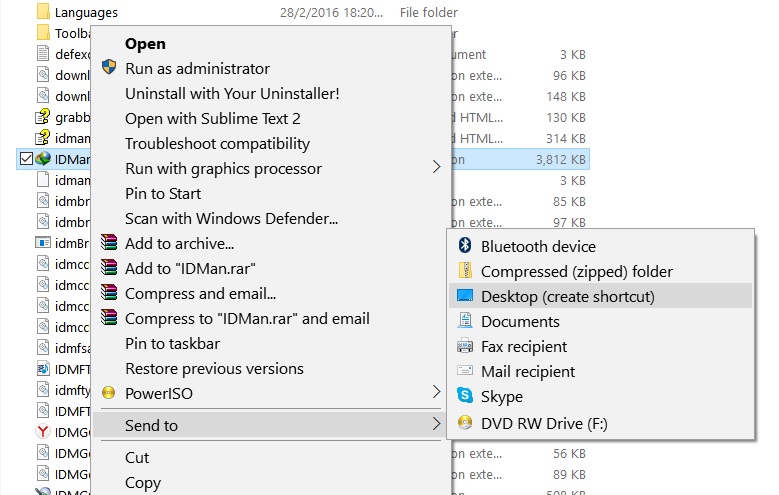779x495 pixels.
Task: Click the Fax recipient icon
Action: tap(464, 347)
